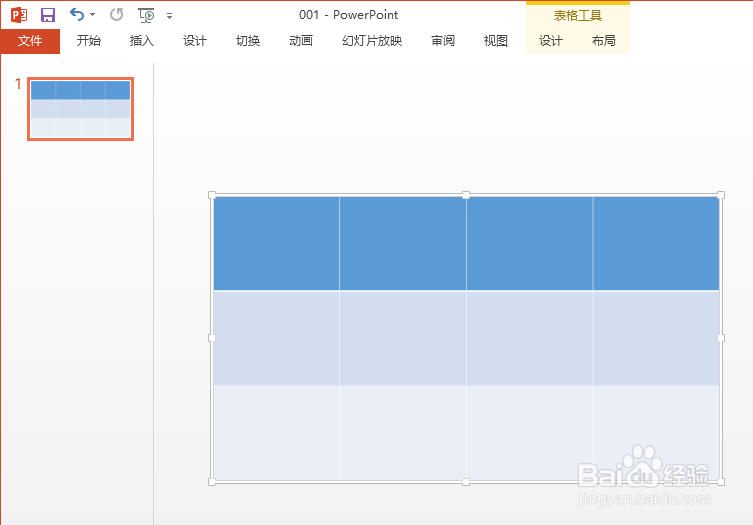Start slideshow from beginning via quick access icon
This screenshot has width=753, height=525.
146,15
